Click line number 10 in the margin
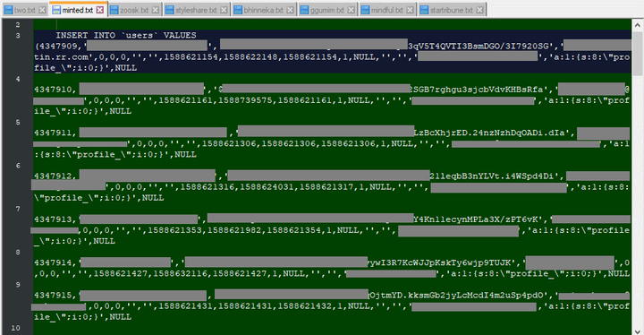Screen dimensions: 644x335 point(15,328)
